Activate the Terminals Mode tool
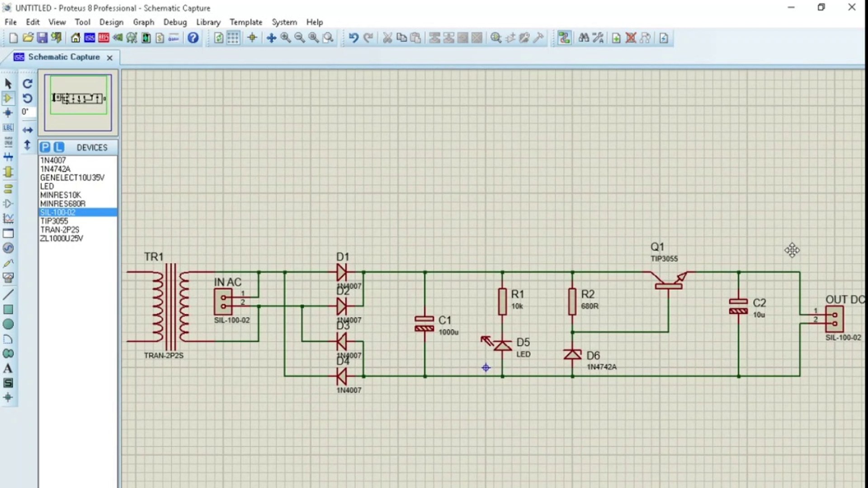The height and width of the screenshot is (488, 868). (8, 189)
